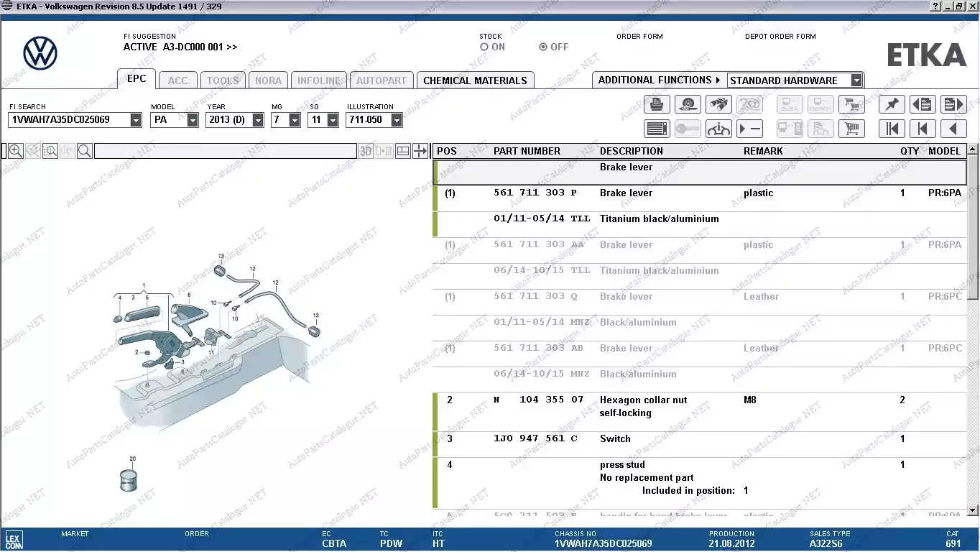Switch to the AUTOPART tab
This screenshot has width=980, height=552.
pyautogui.click(x=382, y=80)
